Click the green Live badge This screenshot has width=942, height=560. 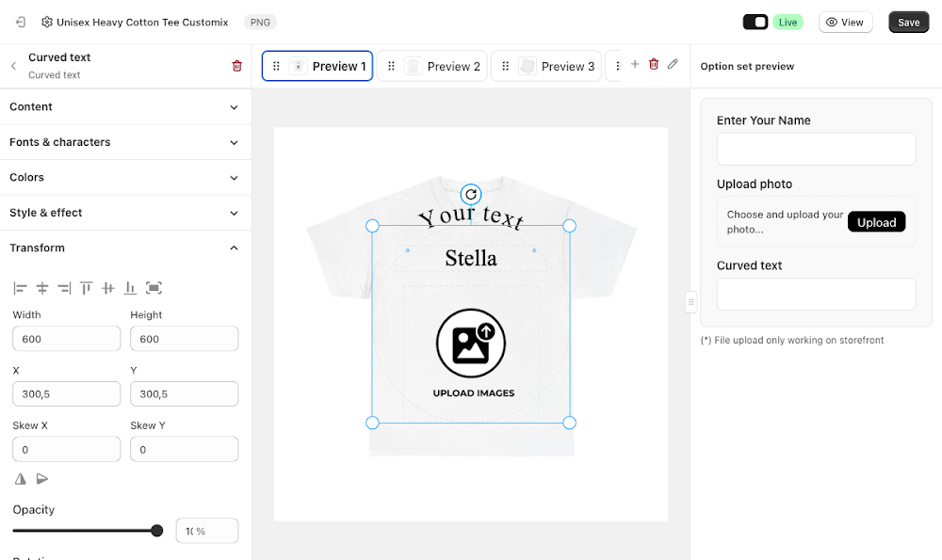788,23
